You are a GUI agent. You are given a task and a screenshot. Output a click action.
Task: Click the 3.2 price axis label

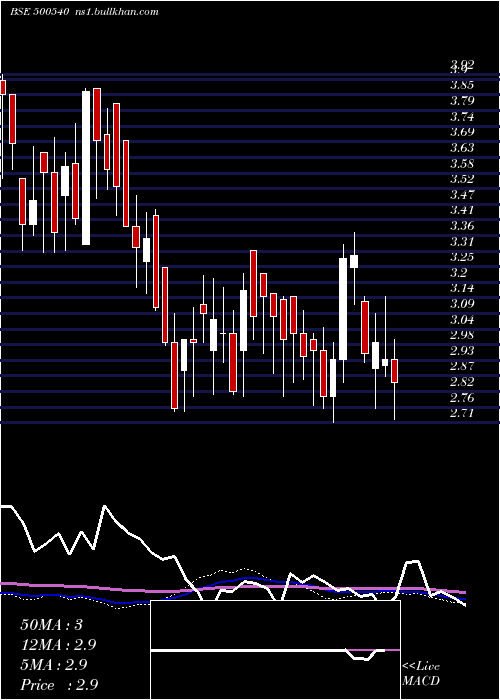pos(458,273)
